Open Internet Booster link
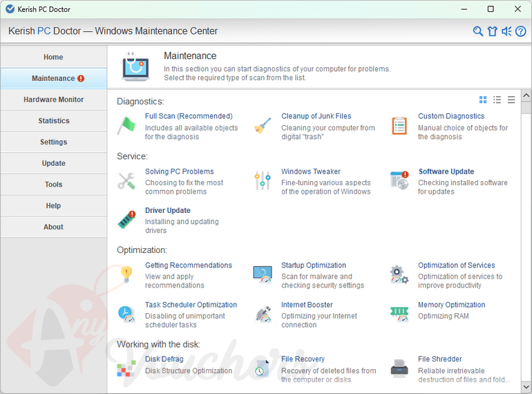Image resolution: width=532 pixels, height=394 pixels. tap(307, 305)
